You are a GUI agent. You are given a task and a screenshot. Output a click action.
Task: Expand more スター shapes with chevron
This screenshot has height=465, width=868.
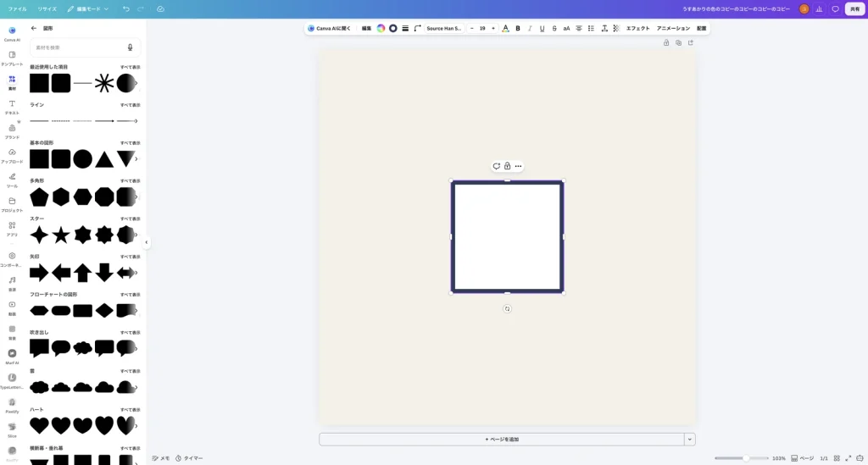136,235
